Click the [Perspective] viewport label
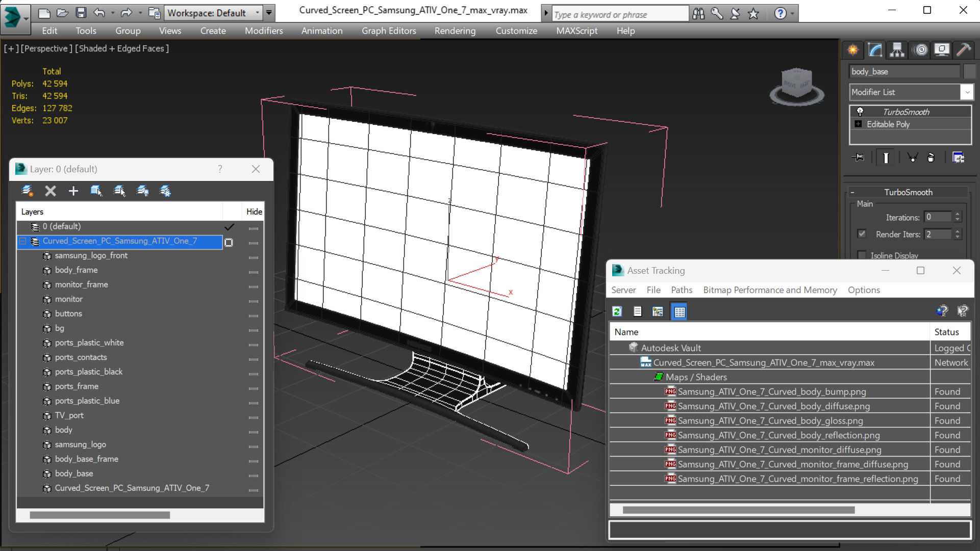 click(x=46, y=48)
